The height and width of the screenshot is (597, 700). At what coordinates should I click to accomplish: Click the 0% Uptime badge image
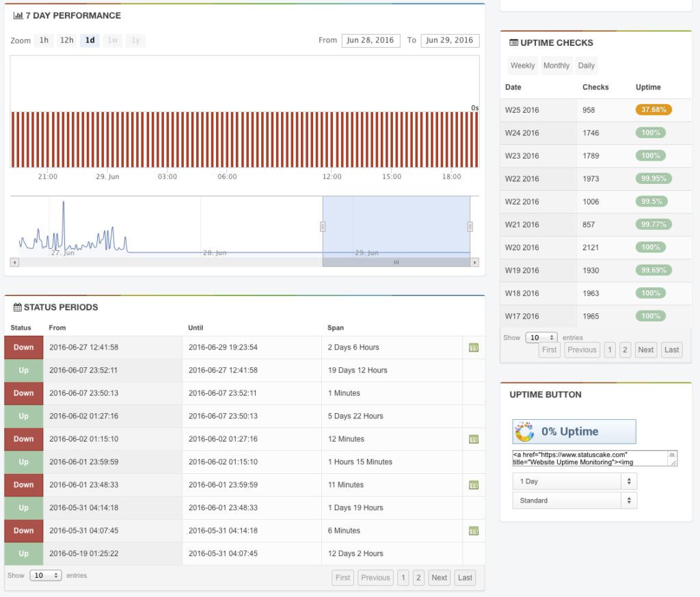[x=574, y=432]
